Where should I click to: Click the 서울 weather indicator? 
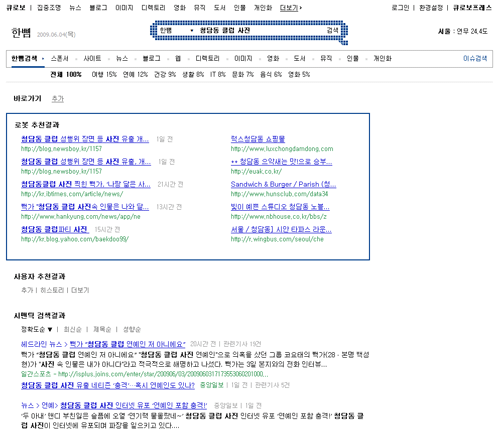(463, 31)
